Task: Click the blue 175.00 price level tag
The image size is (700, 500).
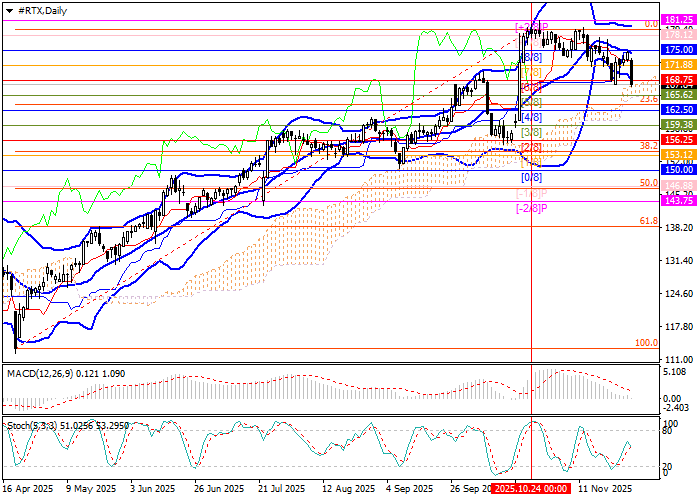Action: tap(680, 49)
